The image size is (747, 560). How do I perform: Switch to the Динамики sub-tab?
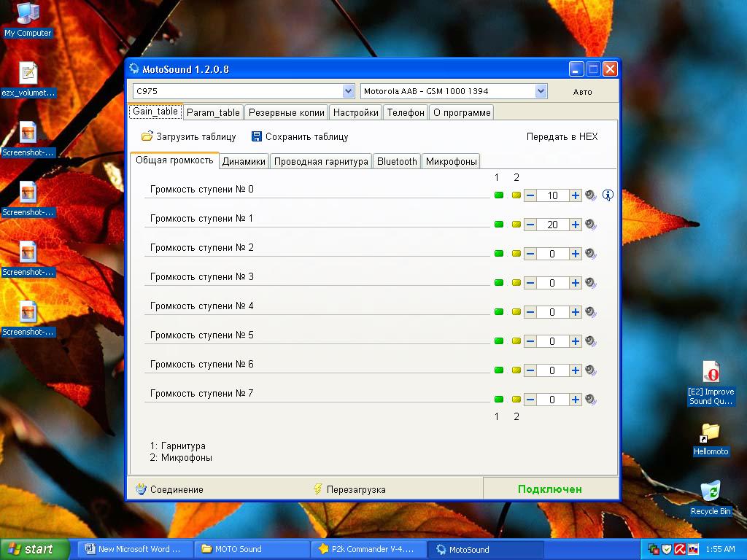(x=244, y=161)
